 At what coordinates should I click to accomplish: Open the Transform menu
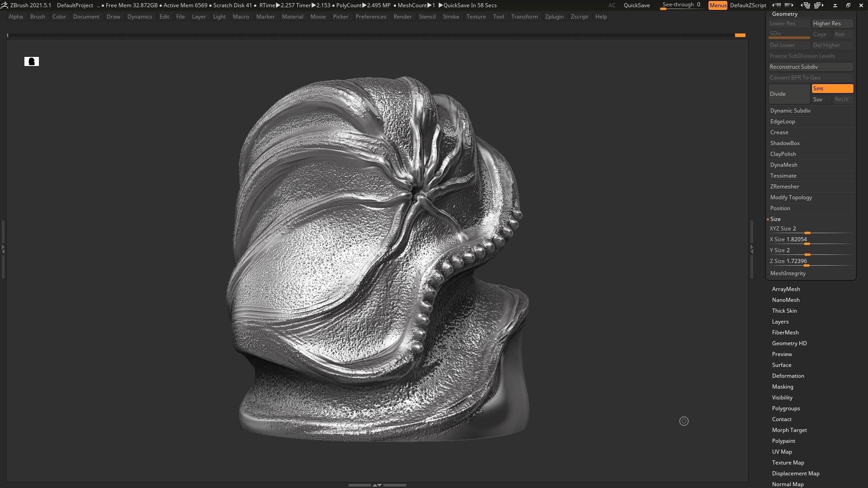coord(524,17)
